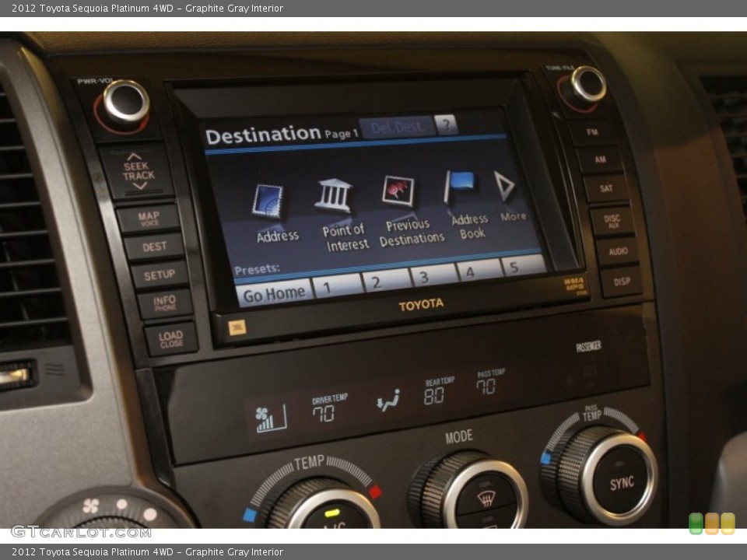Switch to AM radio

[600, 159]
